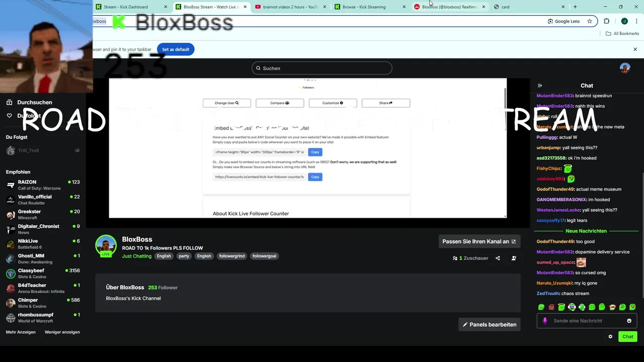644x362 pixels.
Task: Click the followergoal tag
Action: (x=264, y=256)
